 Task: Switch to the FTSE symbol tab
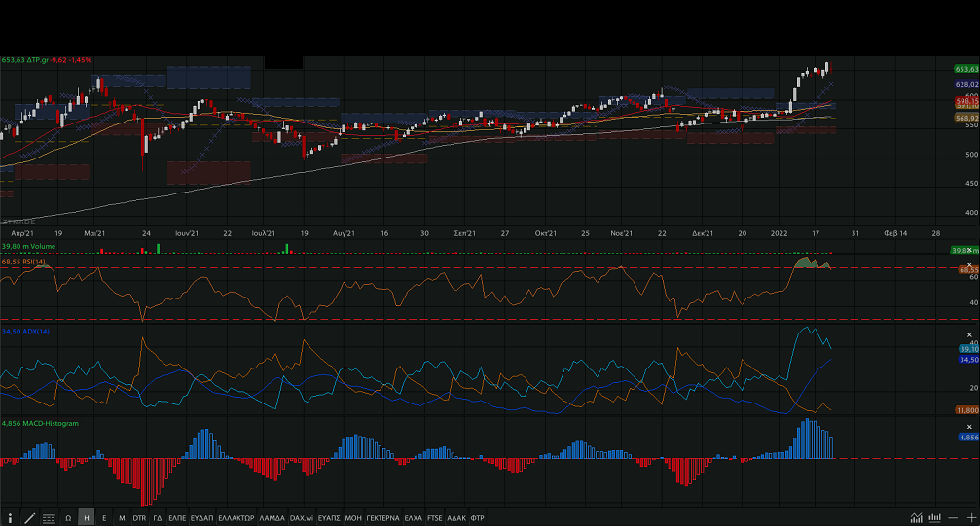tap(436, 518)
